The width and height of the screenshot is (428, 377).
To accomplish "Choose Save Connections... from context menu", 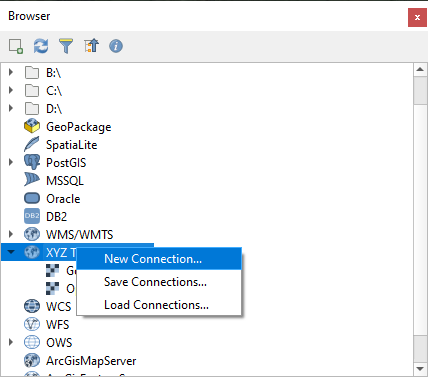I will (159, 282).
